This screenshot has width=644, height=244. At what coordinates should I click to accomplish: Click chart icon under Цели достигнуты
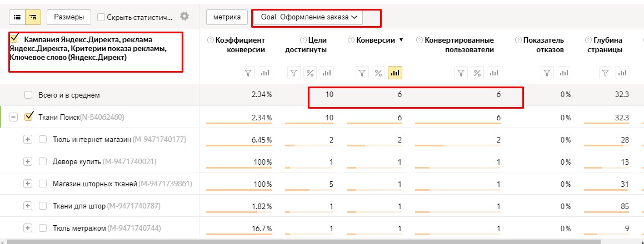click(x=327, y=73)
